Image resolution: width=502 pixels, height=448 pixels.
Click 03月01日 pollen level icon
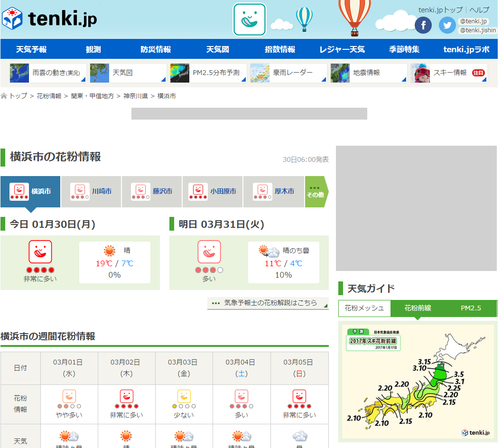tap(69, 396)
